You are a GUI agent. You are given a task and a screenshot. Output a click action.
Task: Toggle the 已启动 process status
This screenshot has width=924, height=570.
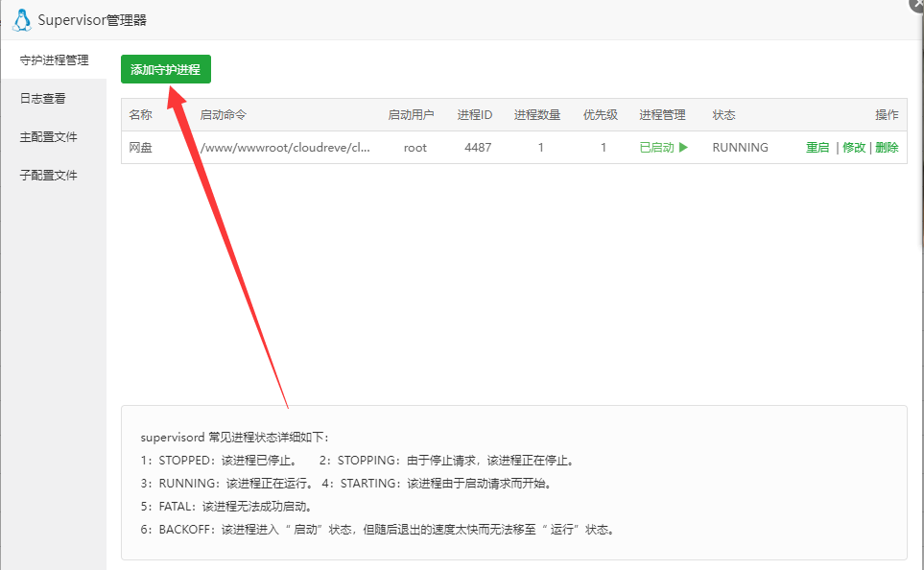pyautogui.click(x=664, y=148)
